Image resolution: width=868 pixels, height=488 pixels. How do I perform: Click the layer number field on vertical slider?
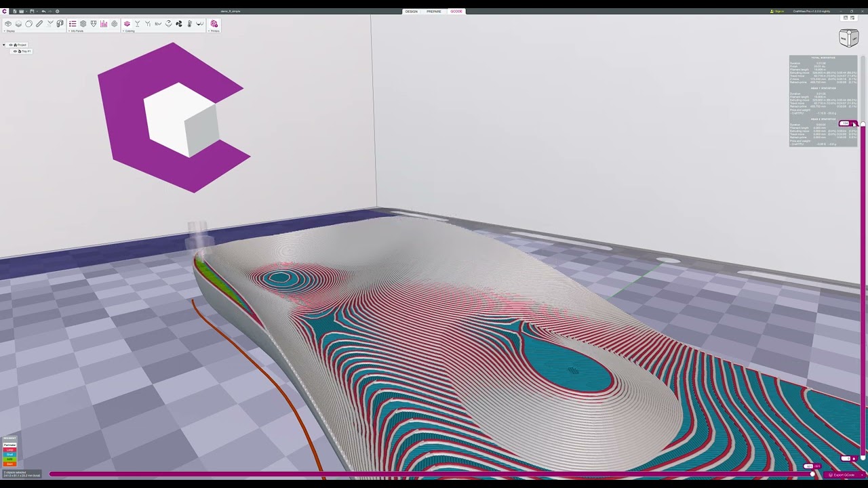point(845,123)
